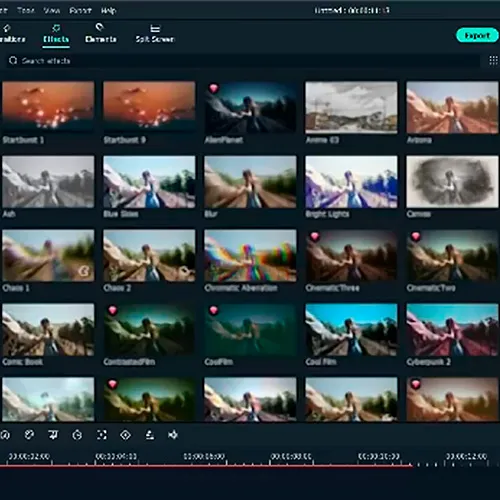The height and width of the screenshot is (500, 500).
Task: Click the timeline ruler at 00:00:12:00
Action: 467,456
